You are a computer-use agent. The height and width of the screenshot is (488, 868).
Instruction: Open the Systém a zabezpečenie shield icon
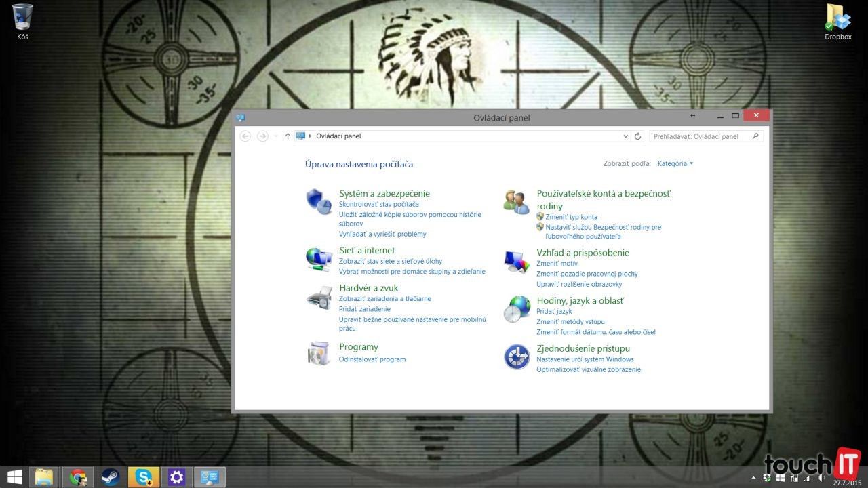[x=319, y=201]
